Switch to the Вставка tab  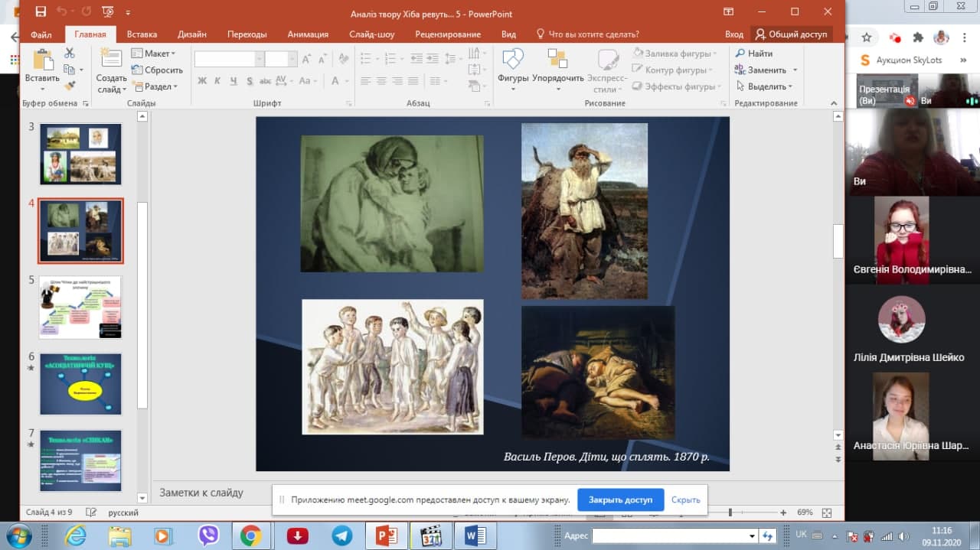(142, 34)
